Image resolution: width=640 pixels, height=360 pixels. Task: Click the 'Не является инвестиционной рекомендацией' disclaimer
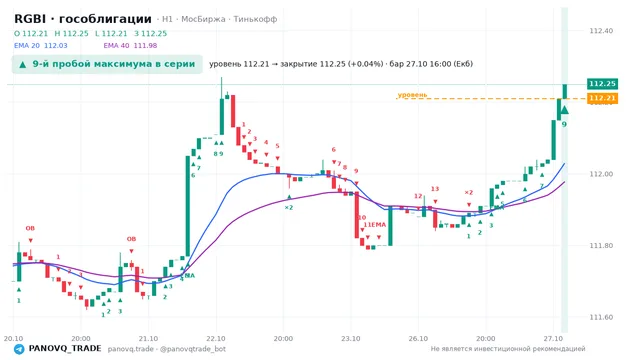click(x=508, y=349)
